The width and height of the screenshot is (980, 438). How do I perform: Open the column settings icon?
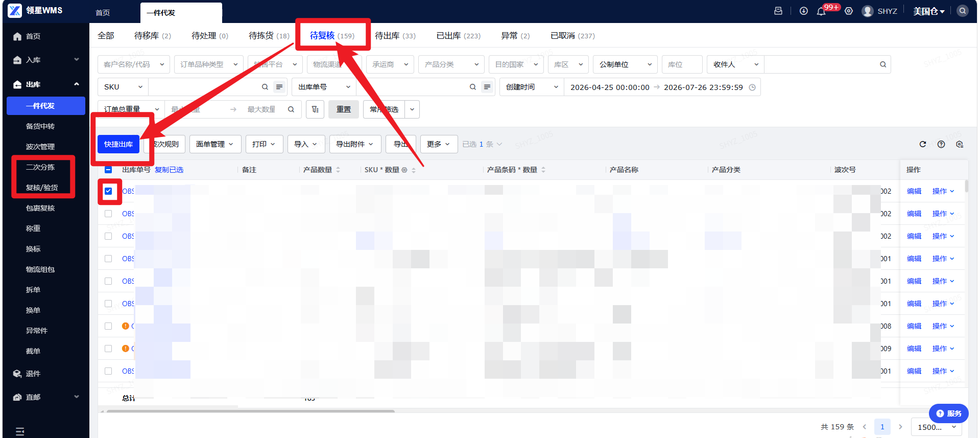click(960, 144)
